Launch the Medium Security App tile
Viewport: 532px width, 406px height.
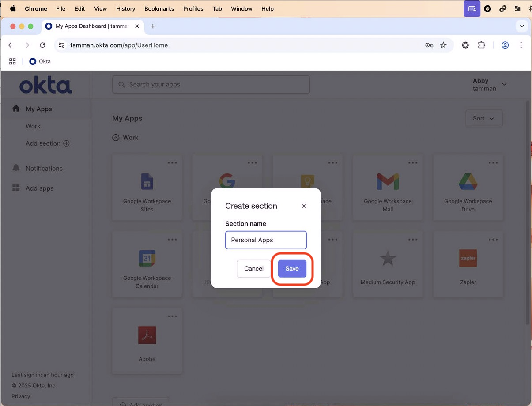(x=388, y=264)
